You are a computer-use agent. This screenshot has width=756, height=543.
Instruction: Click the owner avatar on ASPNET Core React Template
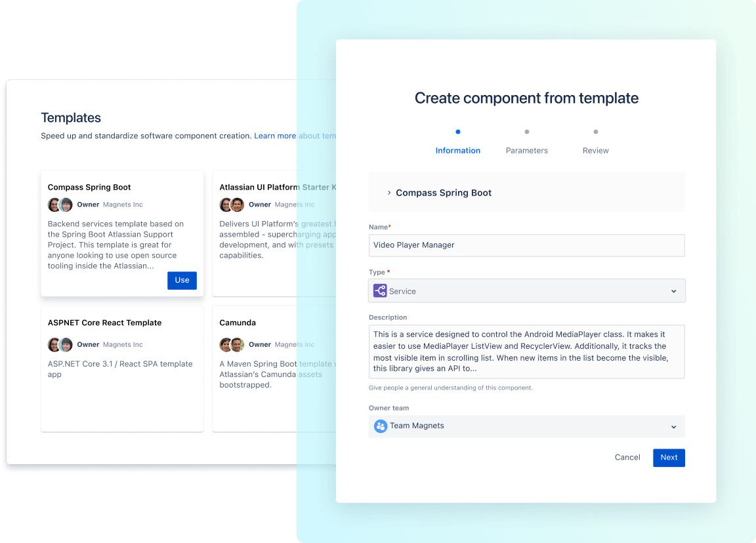54,344
